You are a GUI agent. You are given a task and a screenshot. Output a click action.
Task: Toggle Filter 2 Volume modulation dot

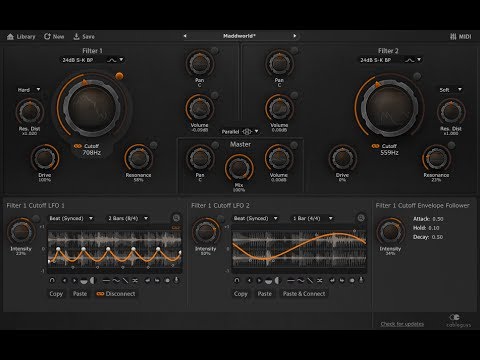point(294,96)
